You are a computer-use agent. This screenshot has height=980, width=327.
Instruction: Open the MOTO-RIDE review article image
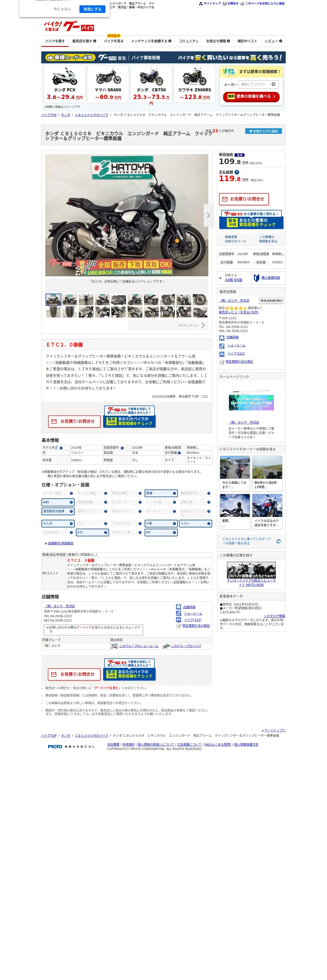coord(251,570)
